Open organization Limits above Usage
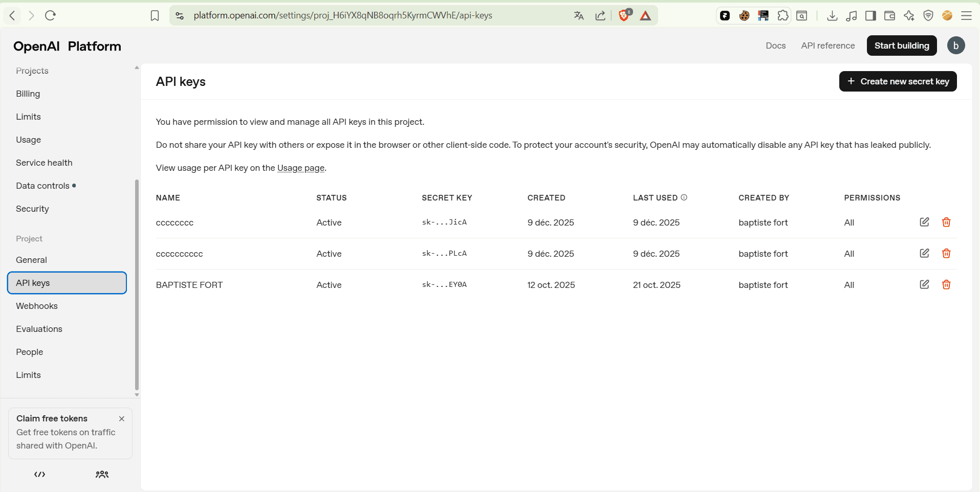The height and width of the screenshot is (492, 980). (28, 117)
